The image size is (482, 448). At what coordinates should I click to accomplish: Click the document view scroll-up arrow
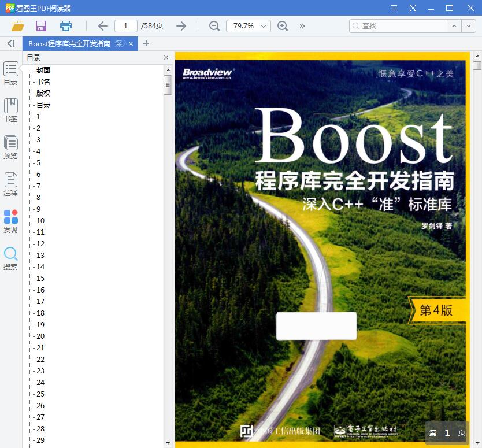coord(477,56)
